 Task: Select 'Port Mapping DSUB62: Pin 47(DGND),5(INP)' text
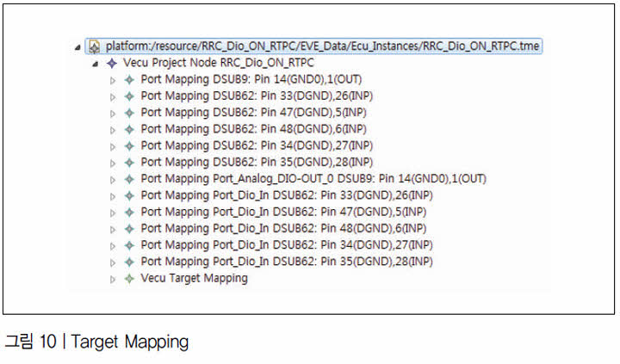(x=253, y=113)
